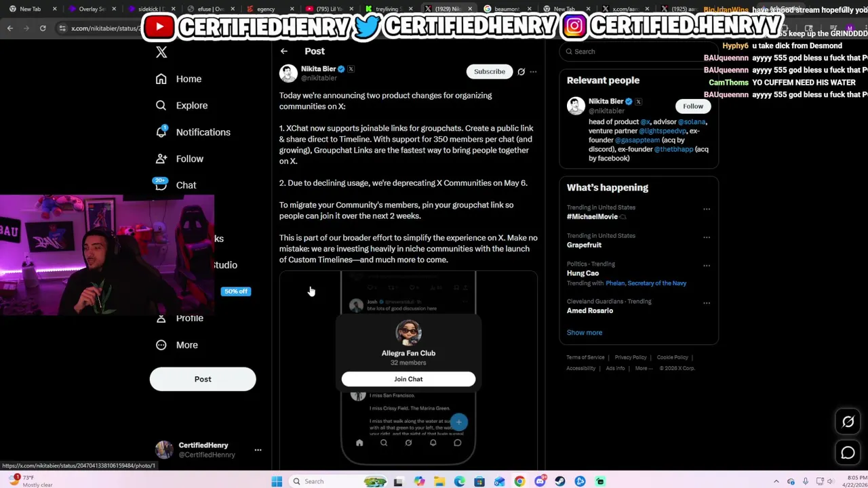
Task: Expand the footer More menu
Action: click(x=644, y=368)
